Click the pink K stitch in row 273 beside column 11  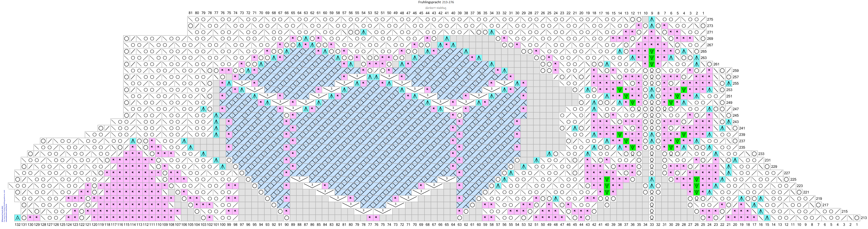point(639,26)
